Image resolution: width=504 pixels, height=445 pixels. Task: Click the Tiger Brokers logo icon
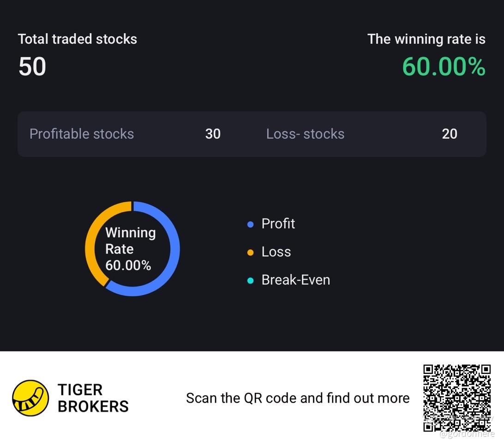coord(30,398)
